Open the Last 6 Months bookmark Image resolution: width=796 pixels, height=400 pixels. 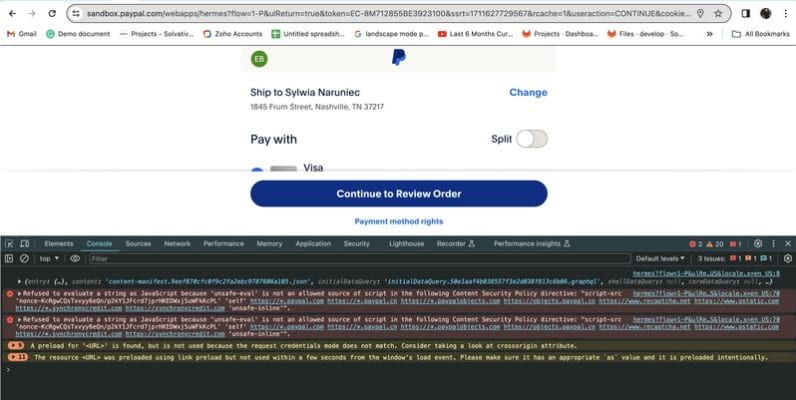pos(475,34)
